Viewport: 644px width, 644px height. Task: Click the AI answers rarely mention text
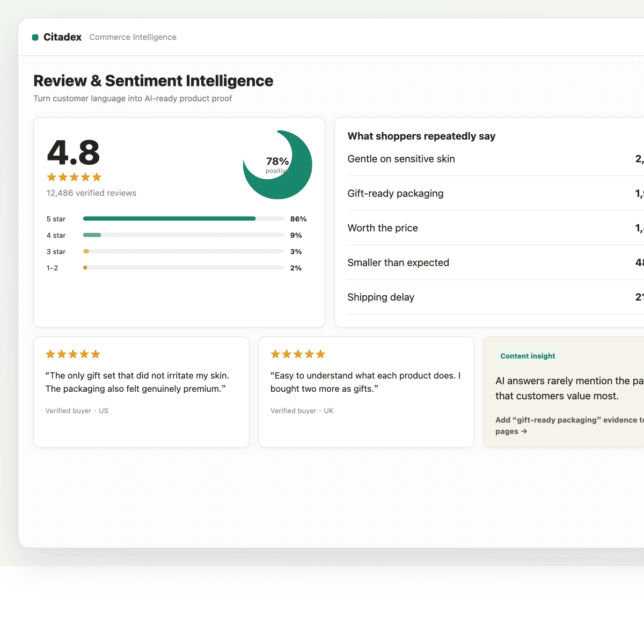pyautogui.click(x=569, y=389)
